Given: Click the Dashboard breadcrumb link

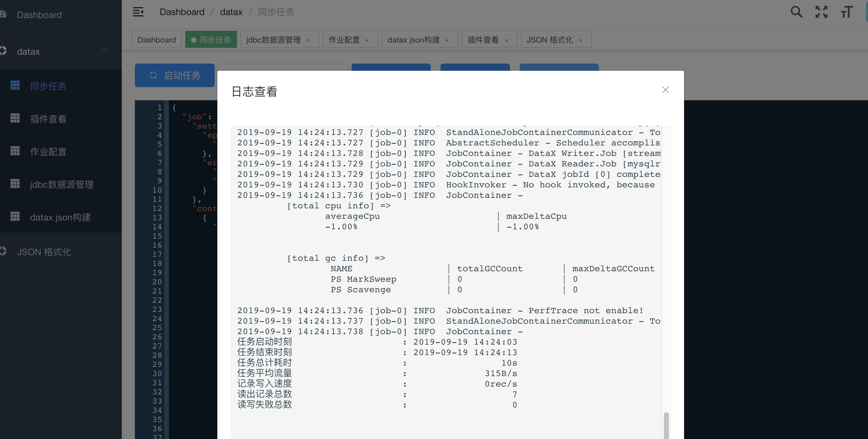Looking at the screenshot, I should tap(182, 12).
